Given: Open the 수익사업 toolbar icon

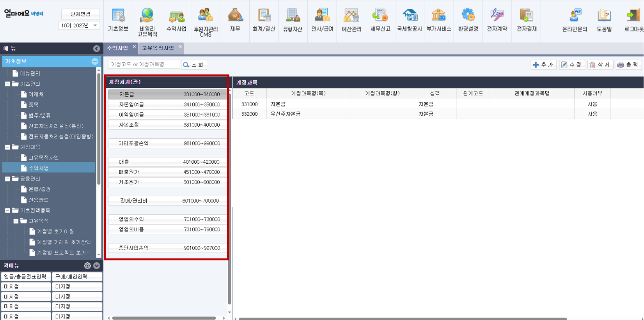Looking at the screenshot, I should point(176,20).
